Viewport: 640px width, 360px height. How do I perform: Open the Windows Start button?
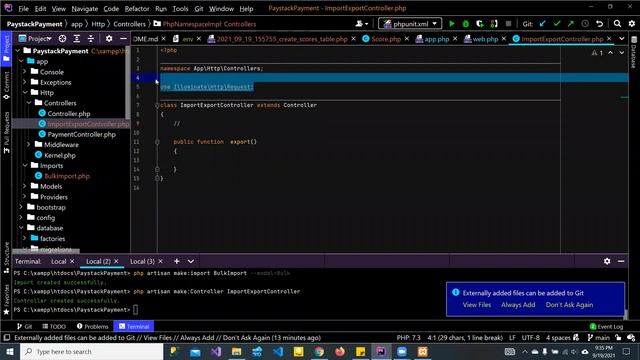(10, 351)
